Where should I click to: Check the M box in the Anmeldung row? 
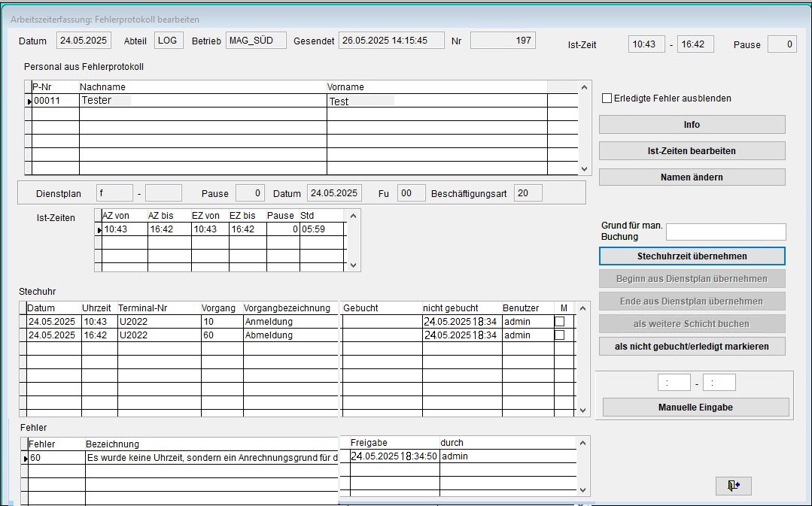[x=559, y=321]
